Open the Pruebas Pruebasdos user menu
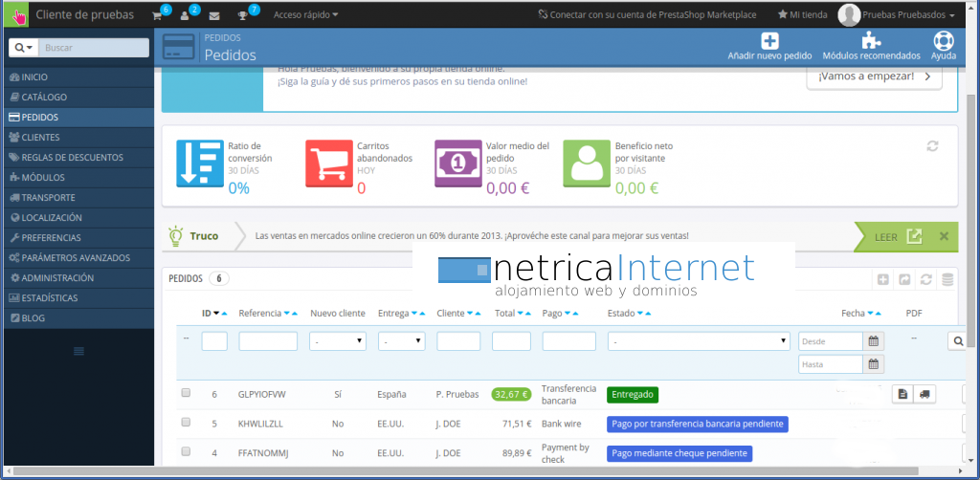 (x=897, y=15)
